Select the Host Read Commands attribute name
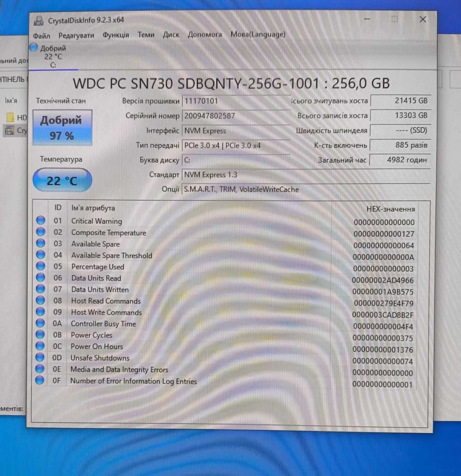The image size is (461, 476). pos(106,301)
